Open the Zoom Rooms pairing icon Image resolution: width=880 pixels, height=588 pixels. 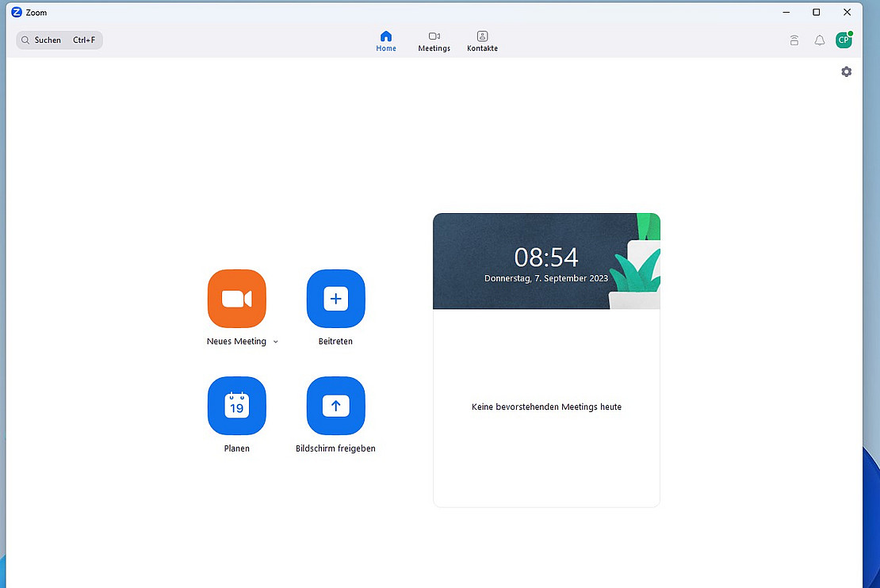point(794,40)
